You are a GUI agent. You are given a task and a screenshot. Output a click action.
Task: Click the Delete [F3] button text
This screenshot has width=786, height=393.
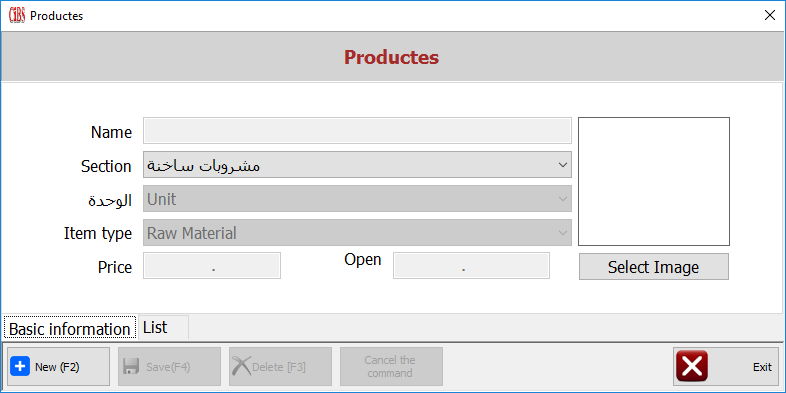pyautogui.click(x=279, y=367)
